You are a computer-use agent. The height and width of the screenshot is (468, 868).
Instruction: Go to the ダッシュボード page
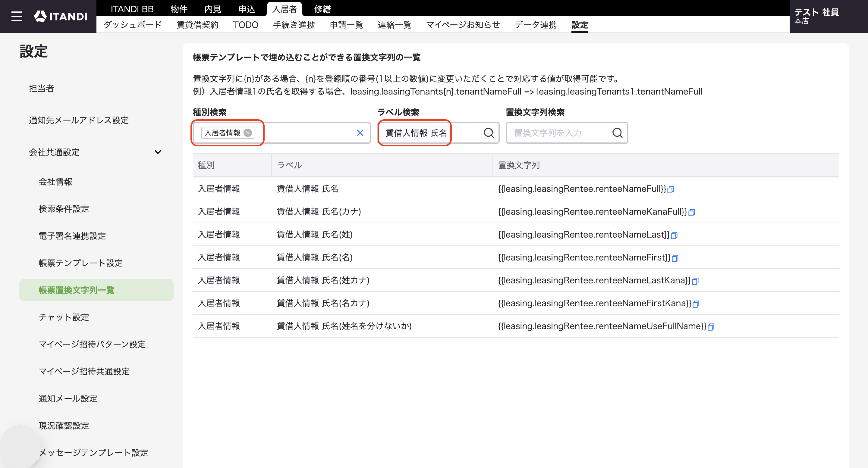pos(133,25)
